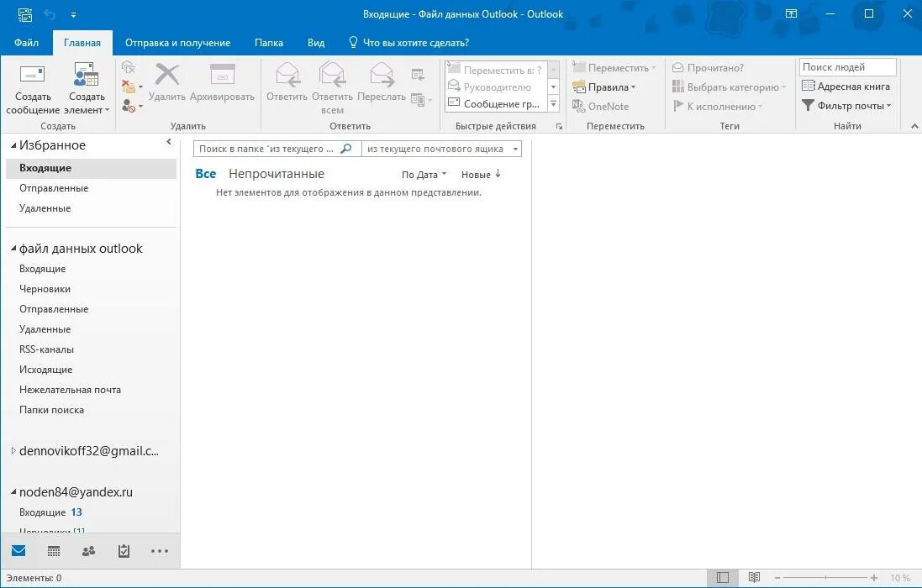
Task: Click the zoom slider in status bar
Action: coord(825,578)
